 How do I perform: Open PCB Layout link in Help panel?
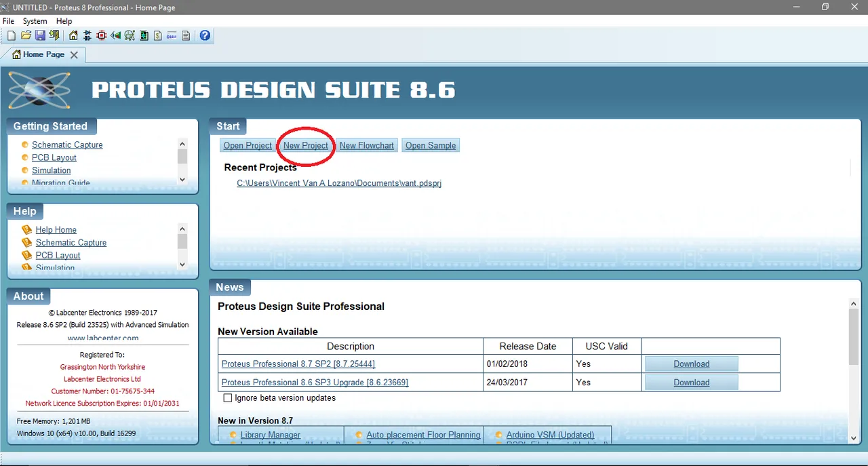tap(58, 255)
